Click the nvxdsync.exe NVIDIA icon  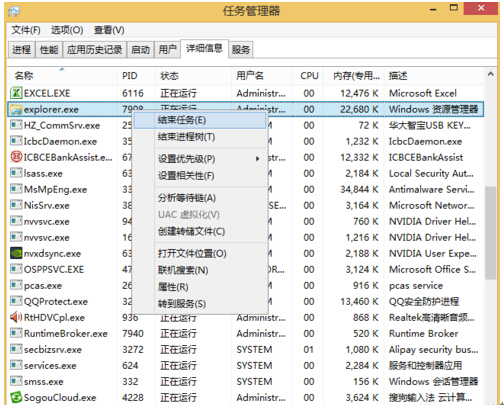pyautogui.click(x=16, y=253)
